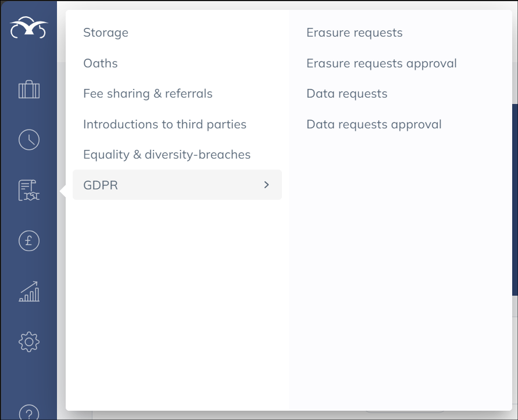
Task: Navigate to Erasure requests approval
Action: (x=381, y=63)
